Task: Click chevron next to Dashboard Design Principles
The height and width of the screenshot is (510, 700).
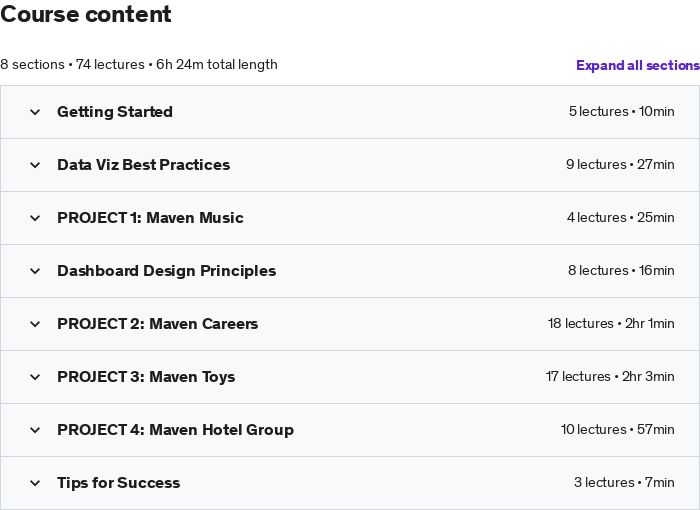Action: [35, 271]
